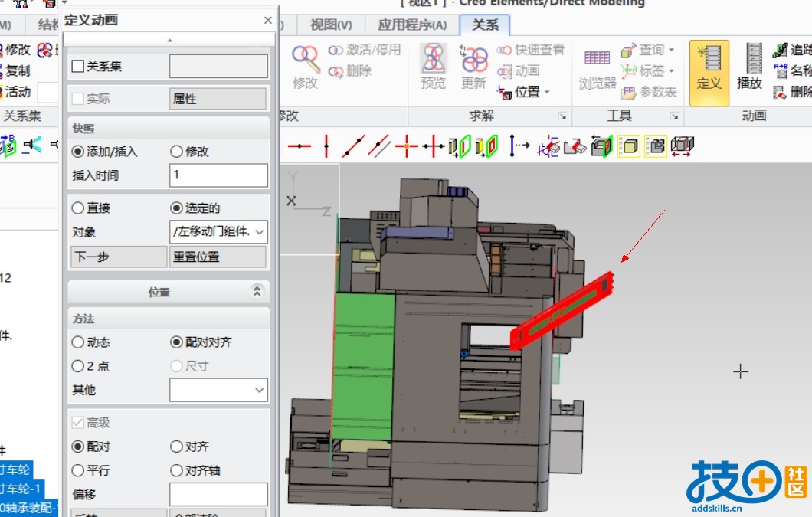Choose the 2 点 method radio
Screen dimensions: 812x517
77,366
